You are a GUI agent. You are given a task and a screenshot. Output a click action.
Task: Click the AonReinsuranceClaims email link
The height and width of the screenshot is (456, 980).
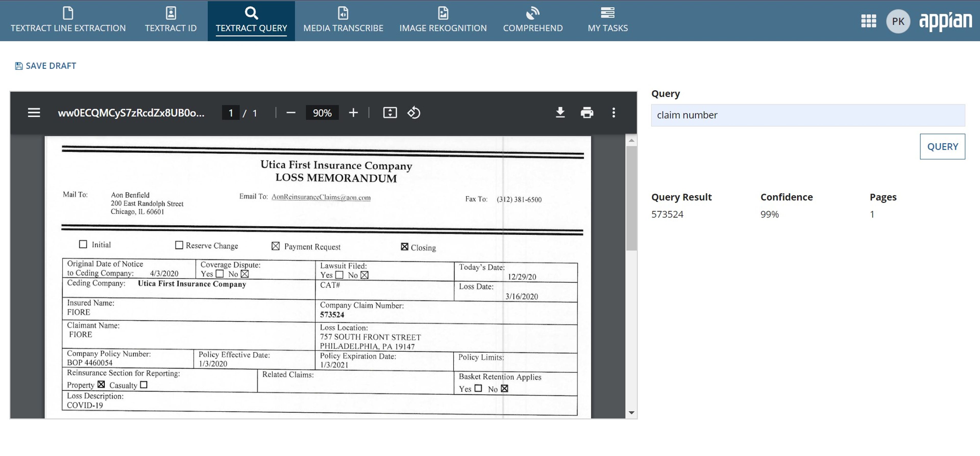321,197
